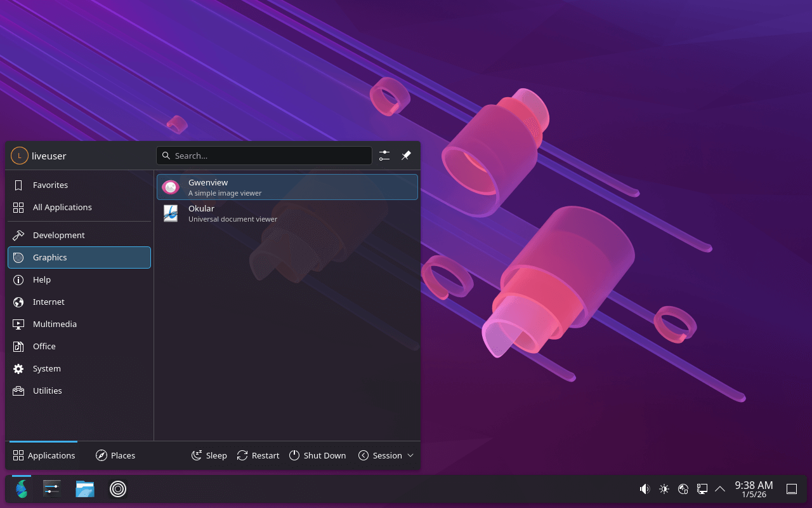Open System Settings from the taskbar

point(52,488)
